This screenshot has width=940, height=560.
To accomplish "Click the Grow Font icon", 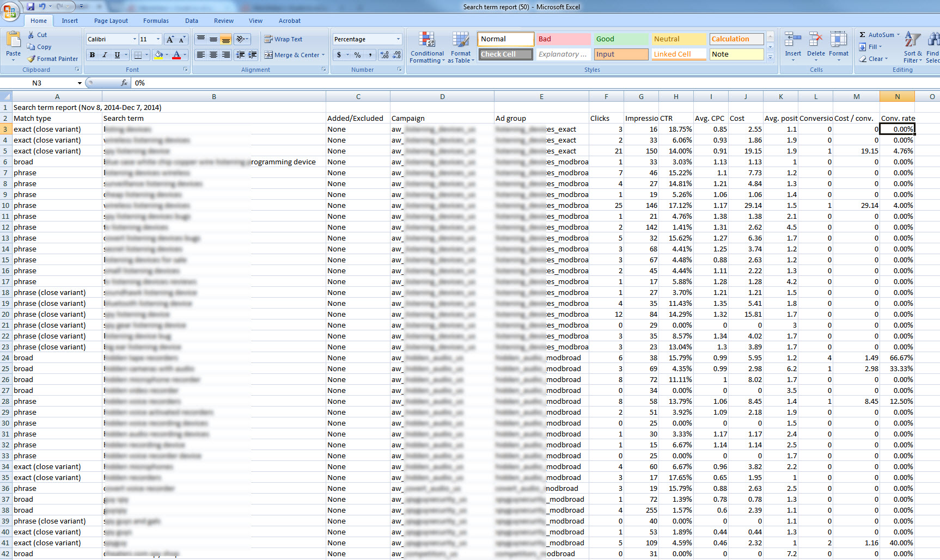I will point(170,39).
